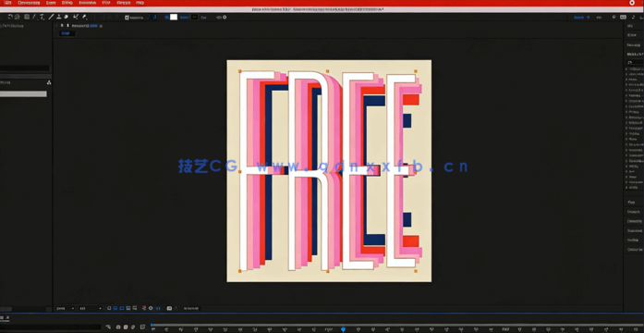Expand the Distort effects category
This screenshot has height=333, width=644.
(x=626, y=112)
